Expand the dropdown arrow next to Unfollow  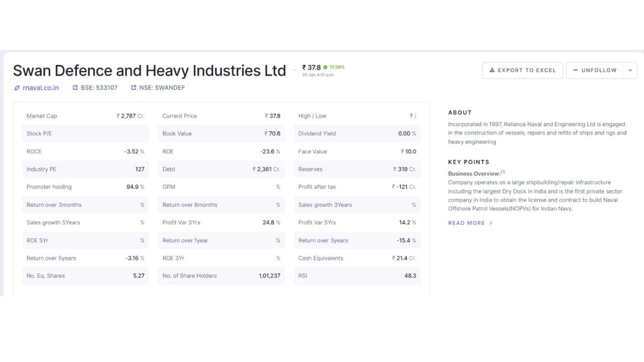pyautogui.click(x=630, y=70)
